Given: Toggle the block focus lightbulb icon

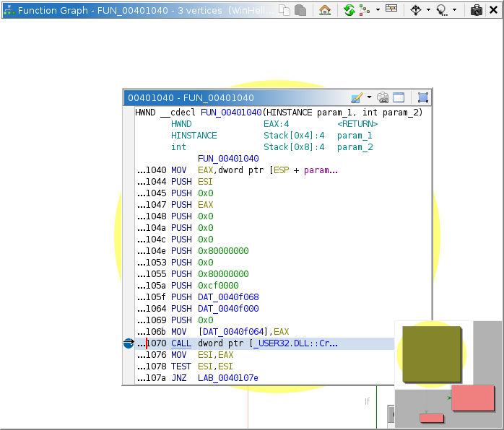Looking at the screenshot, I should pyautogui.click(x=441, y=10).
